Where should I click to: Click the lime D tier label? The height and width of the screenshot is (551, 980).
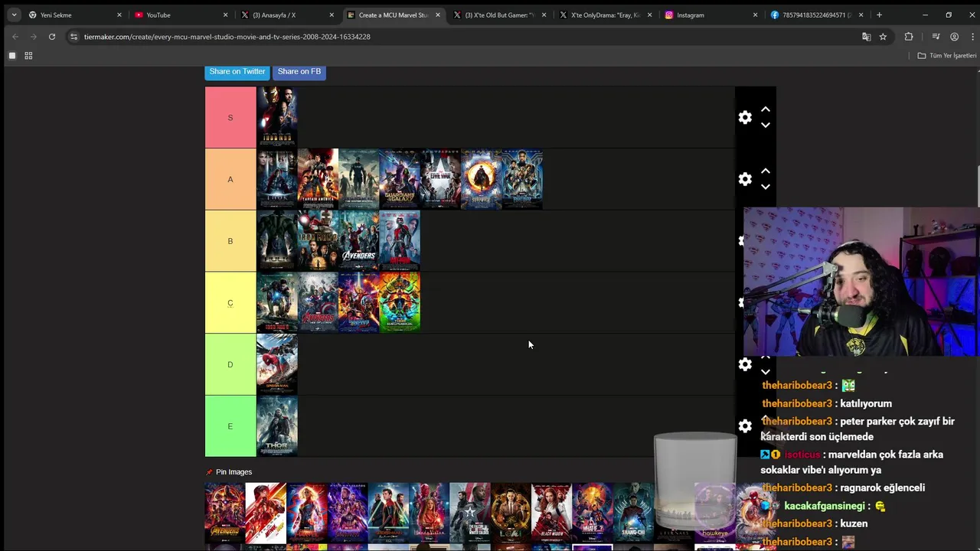230,364
